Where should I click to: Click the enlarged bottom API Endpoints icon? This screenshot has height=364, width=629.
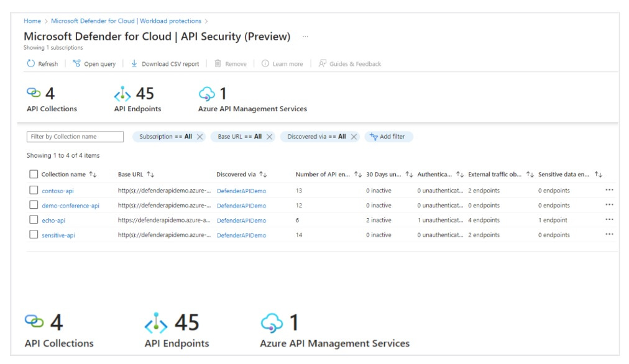[156, 323]
